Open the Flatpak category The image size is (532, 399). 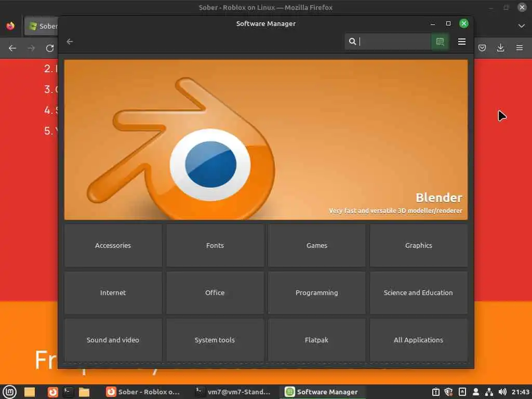(316, 340)
